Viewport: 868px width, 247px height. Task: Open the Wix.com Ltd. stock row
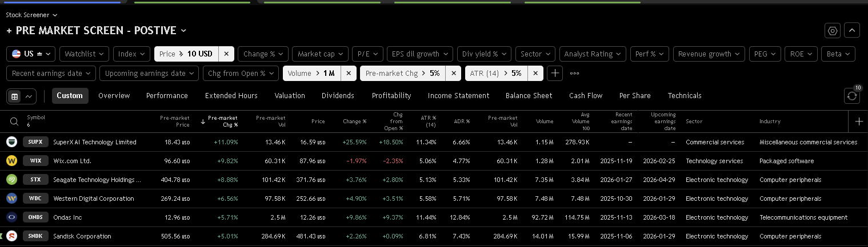(x=72, y=161)
